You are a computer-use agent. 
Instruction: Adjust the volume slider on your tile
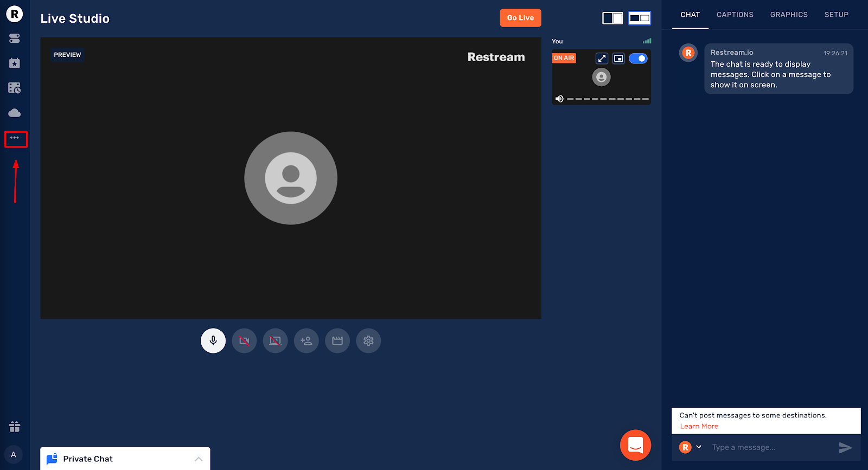click(x=608, y=99)
